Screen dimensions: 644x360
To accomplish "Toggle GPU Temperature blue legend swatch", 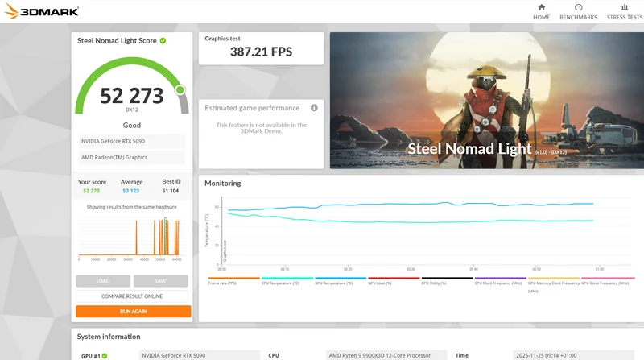I will (x=341, y=278).
